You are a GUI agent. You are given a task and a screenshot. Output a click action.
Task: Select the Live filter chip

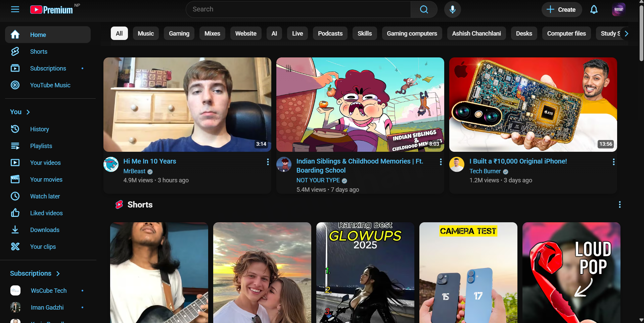tap(297, 33)
